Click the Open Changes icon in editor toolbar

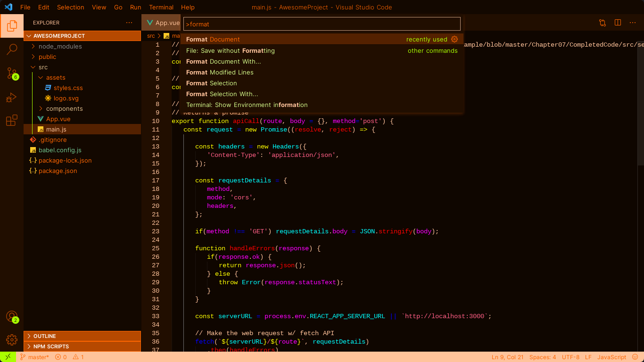point(603,23)
